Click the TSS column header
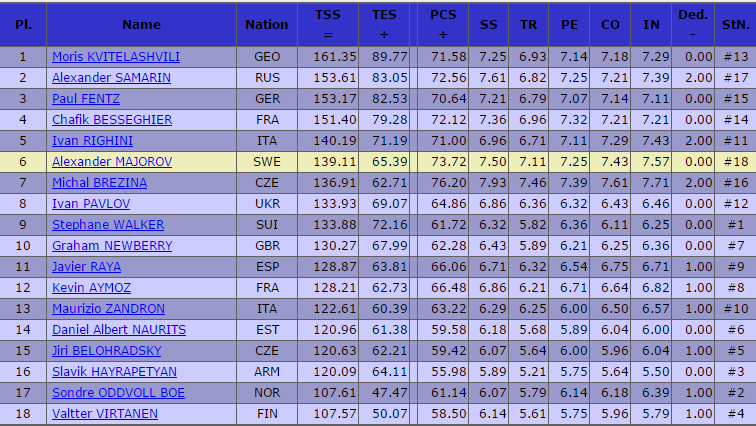This screenshot has width=756, height=426. 328,25
